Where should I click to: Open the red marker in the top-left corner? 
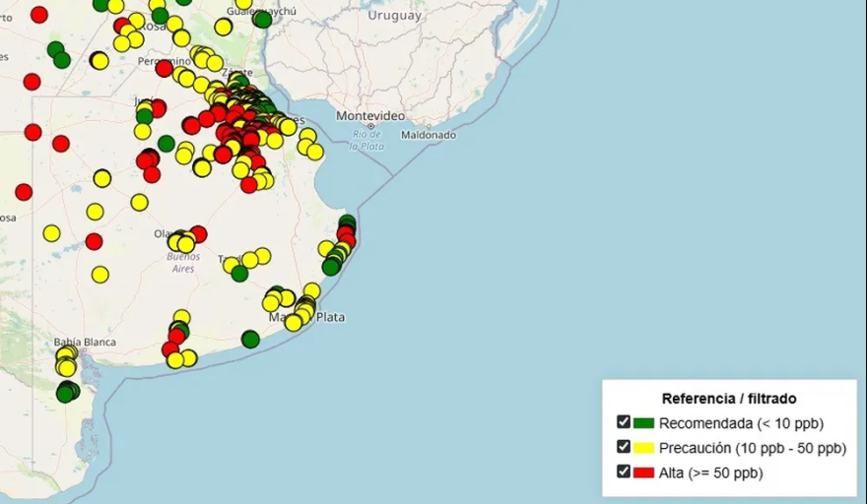[x=39, y=14]
